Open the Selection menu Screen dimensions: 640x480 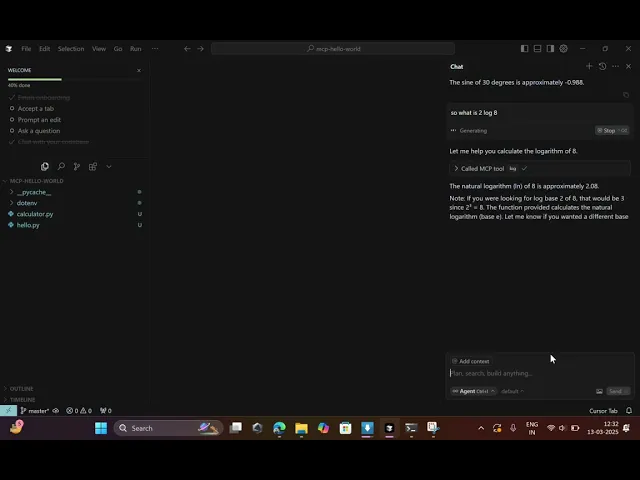pyautogui.click(x=71, y=49)
